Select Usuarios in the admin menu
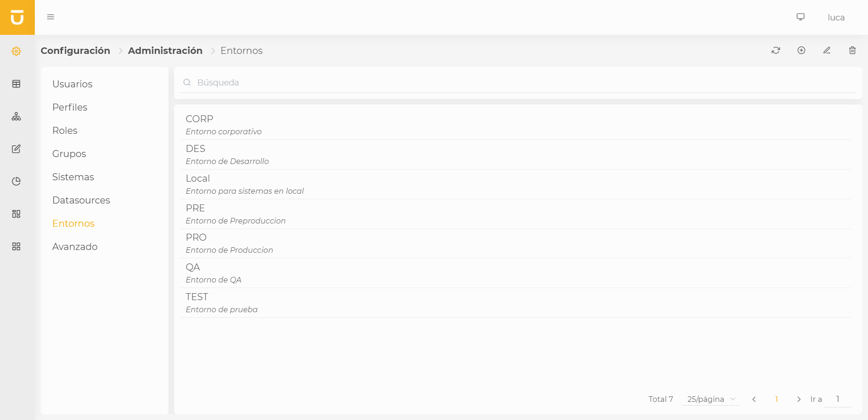The width and height of the screenshot is (868, 420). click(72, 84)
